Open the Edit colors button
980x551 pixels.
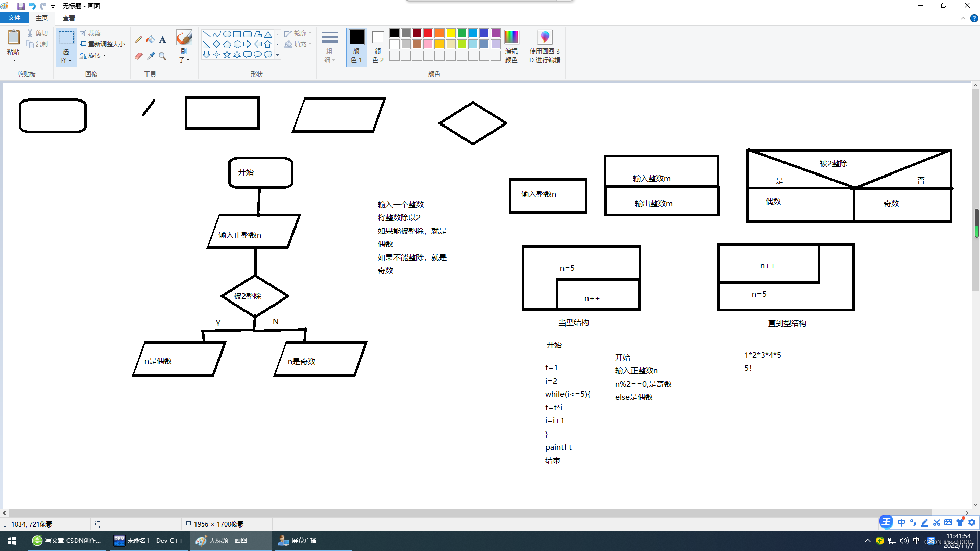(511, 46)
